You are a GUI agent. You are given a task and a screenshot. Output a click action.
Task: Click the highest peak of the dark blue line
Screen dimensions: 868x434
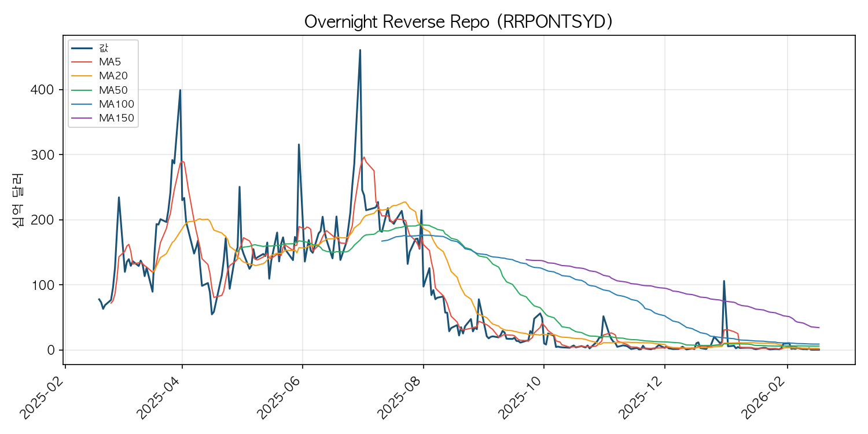coord(360,50)
